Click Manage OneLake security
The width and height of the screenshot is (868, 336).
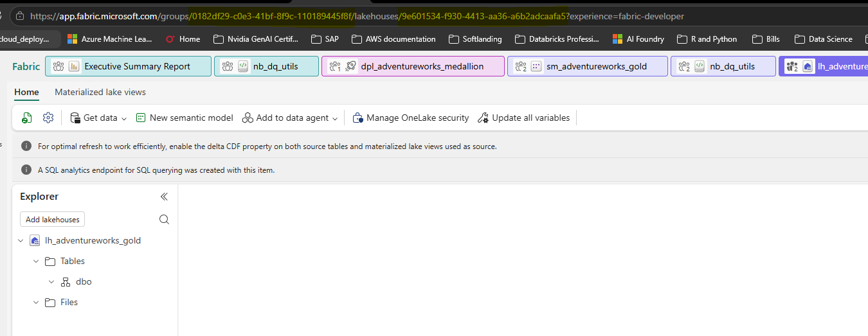tap(410, 118)
